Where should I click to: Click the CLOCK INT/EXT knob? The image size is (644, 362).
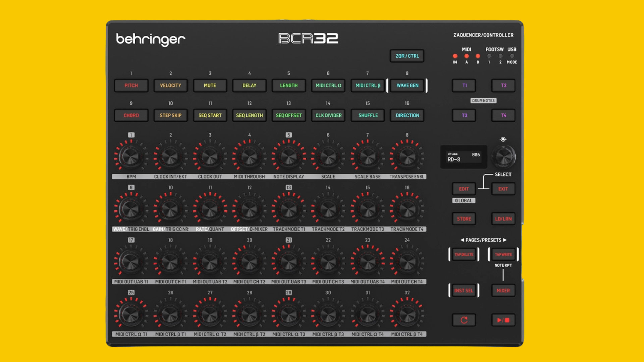pyautogui.click(x=170, y=157)
